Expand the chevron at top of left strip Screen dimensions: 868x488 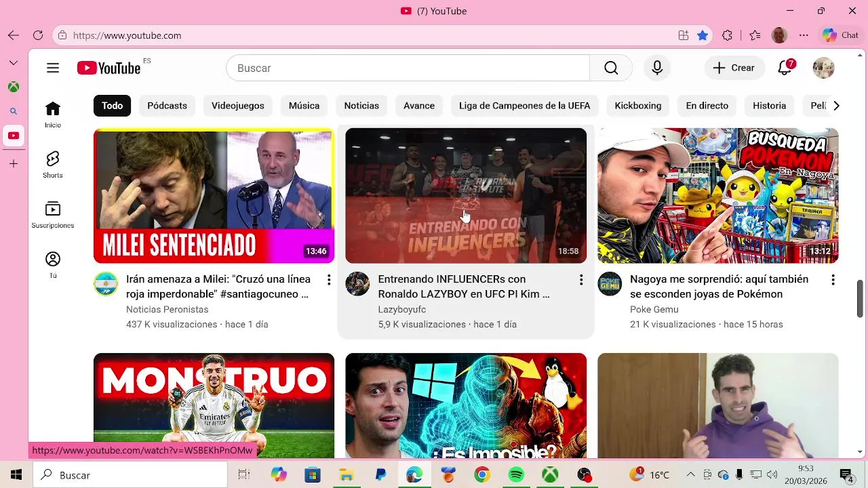click(14, 62)
